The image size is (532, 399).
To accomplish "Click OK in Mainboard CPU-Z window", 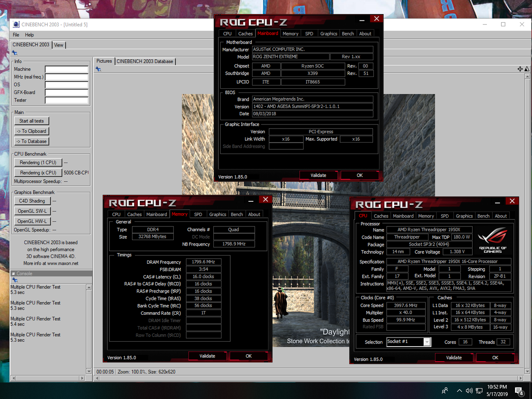I will point(360,175).
